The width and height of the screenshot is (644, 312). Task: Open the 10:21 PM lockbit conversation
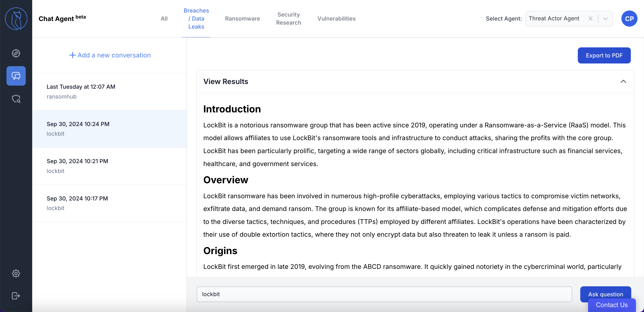[110, 166]
